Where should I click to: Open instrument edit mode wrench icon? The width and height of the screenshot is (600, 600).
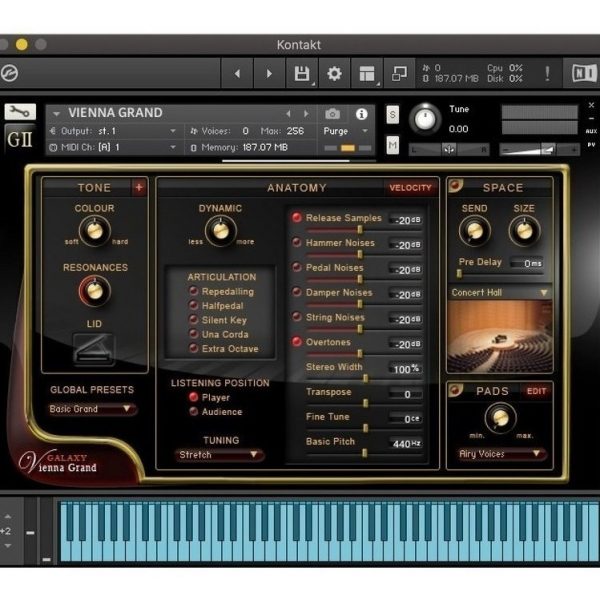(x=20, y=112)
